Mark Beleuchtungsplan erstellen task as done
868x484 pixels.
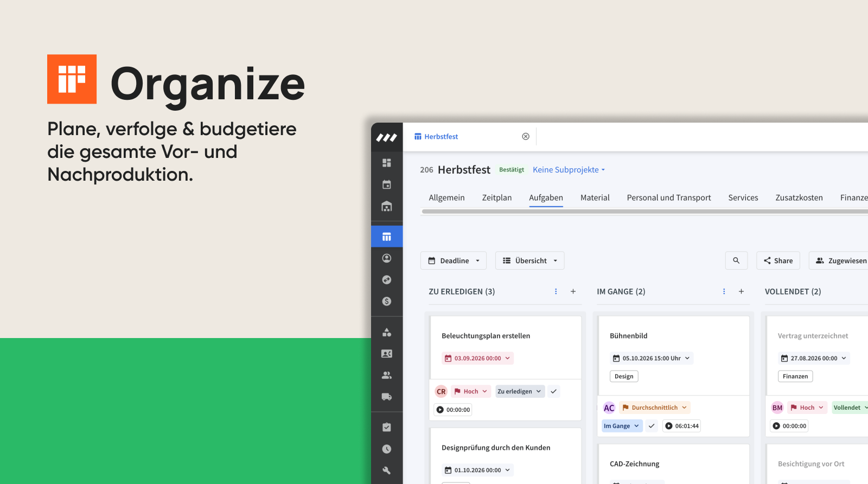coord(554,391)
